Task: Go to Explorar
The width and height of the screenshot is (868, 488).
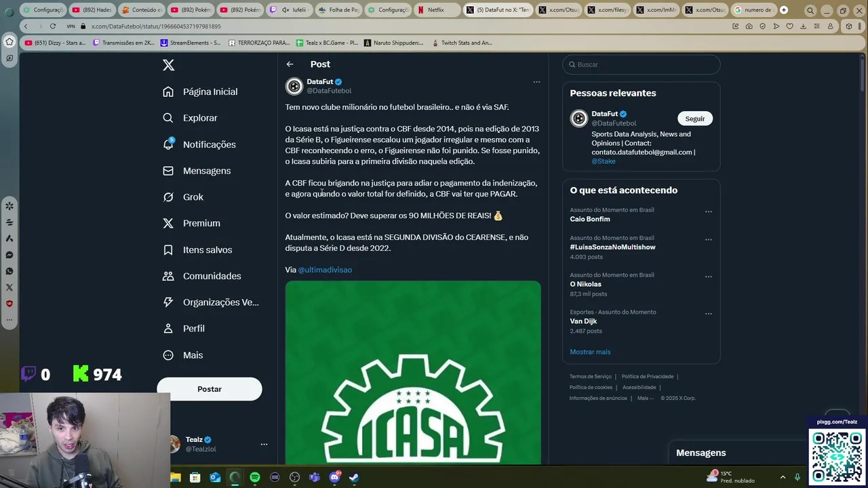Action: [190, 118]
